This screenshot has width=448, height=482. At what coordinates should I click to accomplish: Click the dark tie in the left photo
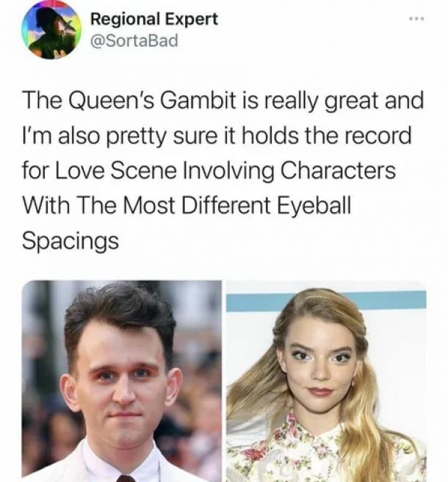point(126,478)
